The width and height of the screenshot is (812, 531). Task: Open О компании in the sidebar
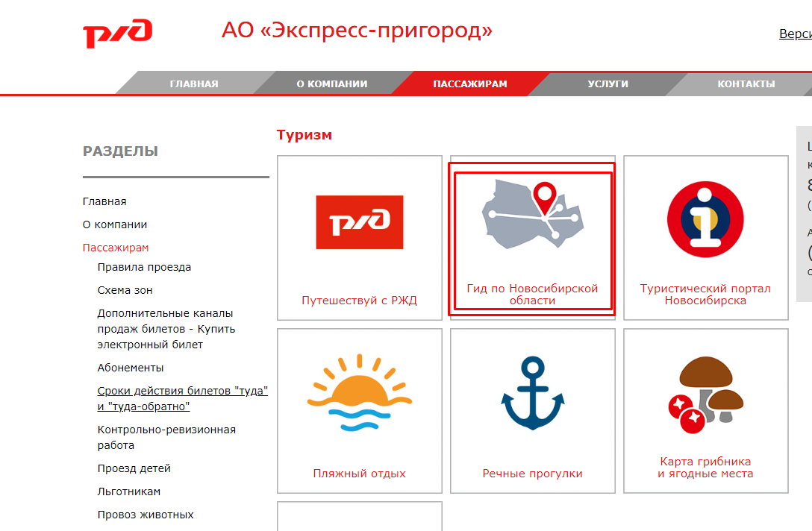115,224
